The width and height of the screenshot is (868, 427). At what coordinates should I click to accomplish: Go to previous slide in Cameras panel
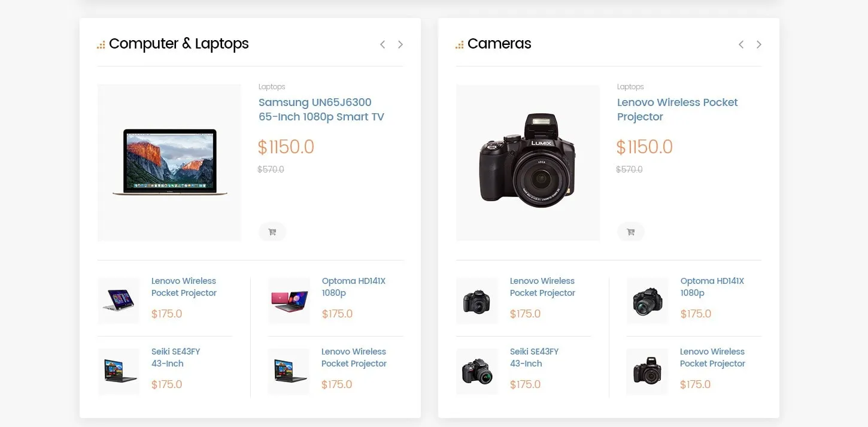[x=741, y=44]
